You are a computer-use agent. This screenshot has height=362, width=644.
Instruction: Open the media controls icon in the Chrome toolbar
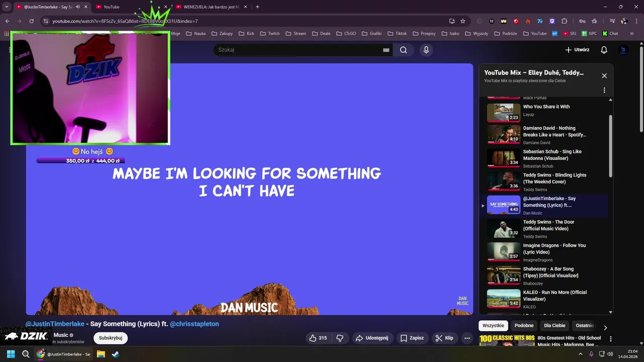(612, 21)
